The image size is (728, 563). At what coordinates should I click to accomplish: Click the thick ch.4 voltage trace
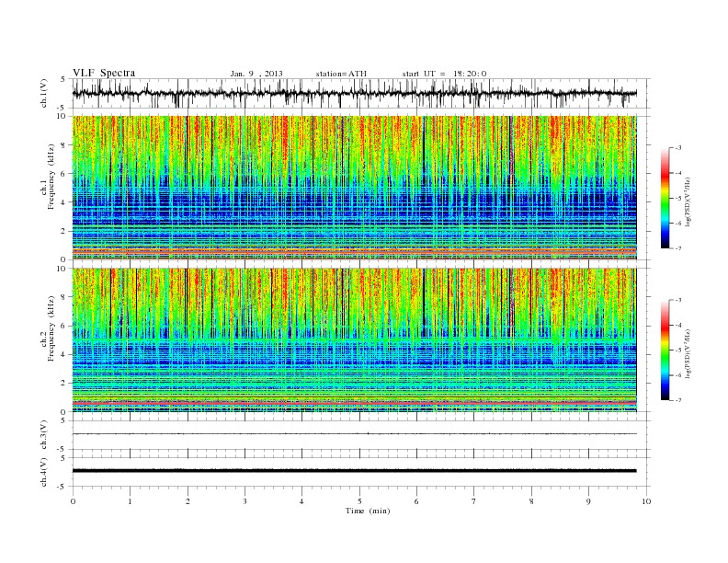coord(354,471)
